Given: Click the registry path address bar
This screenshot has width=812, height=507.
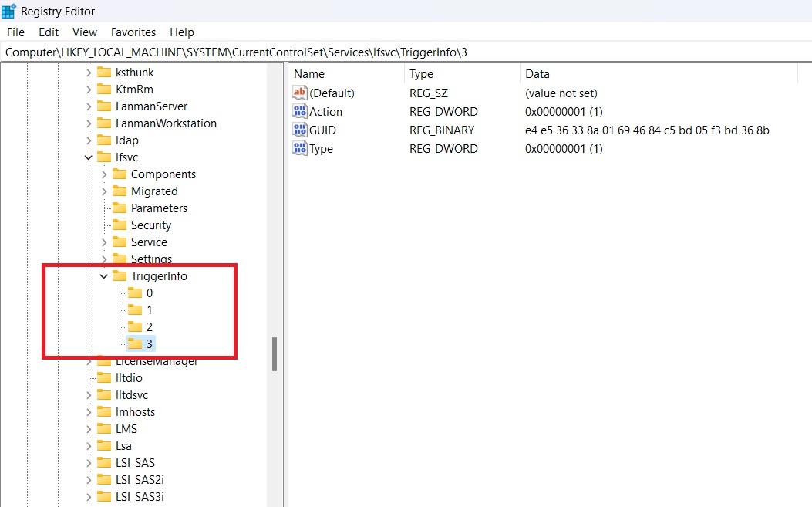Looking at the screenshot, I should (231, 51).
